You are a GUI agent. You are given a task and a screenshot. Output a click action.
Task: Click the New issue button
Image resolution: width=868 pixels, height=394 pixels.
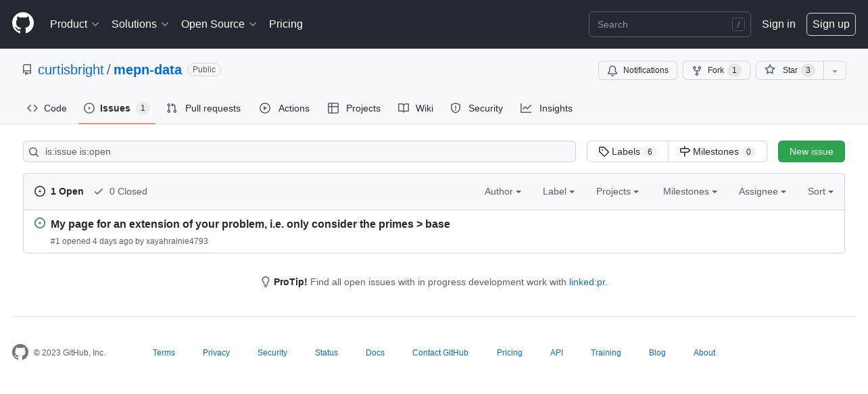click(811, 151)
